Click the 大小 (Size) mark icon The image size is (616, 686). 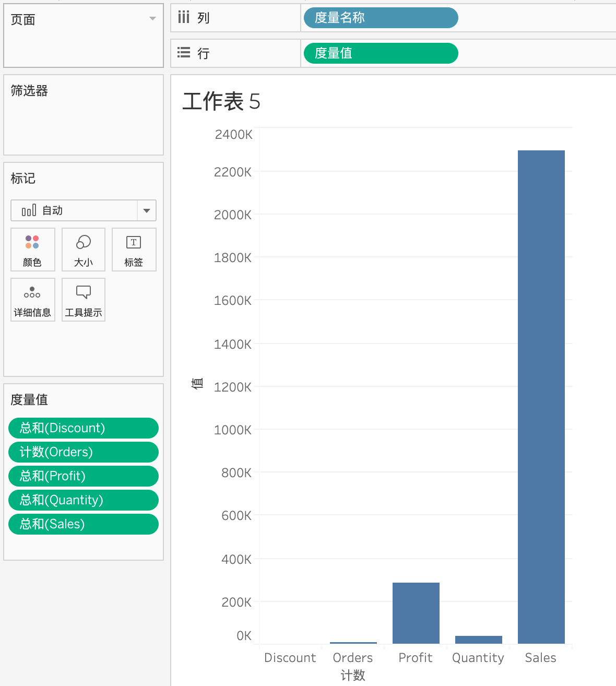83,250
